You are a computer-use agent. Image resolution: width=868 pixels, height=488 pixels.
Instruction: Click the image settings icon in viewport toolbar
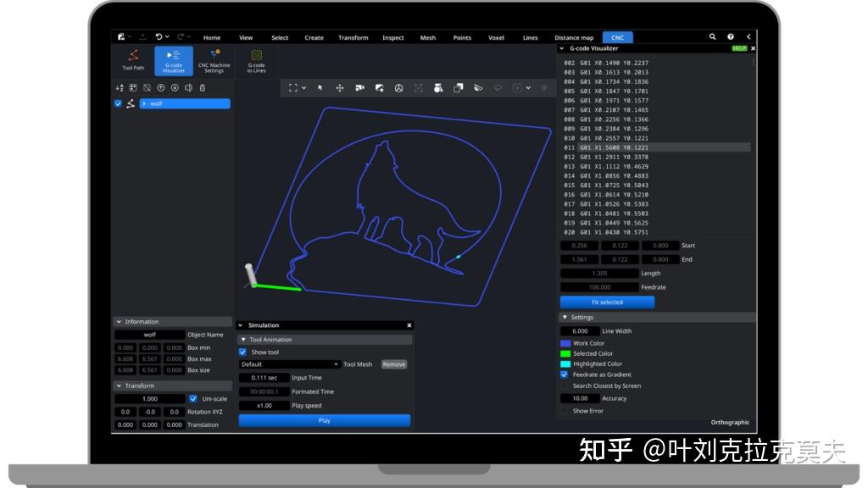[x=379, y=88]
